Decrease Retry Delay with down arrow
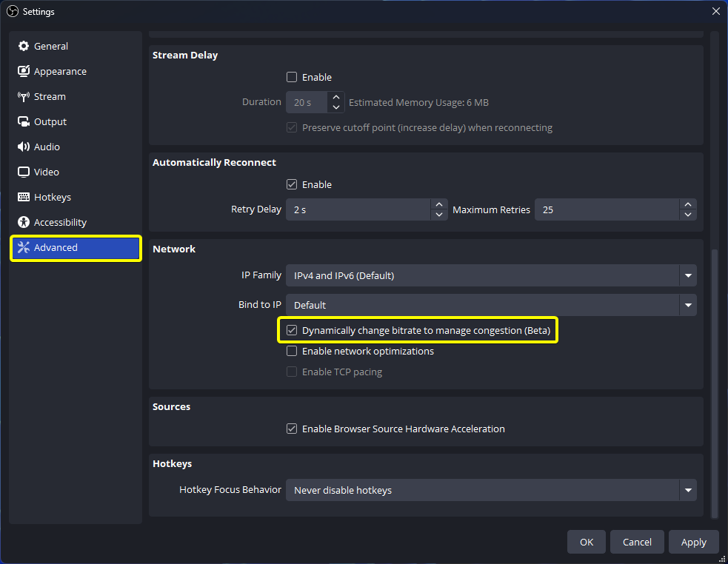This screenshot has height=564, width=728. pos(438,215)
